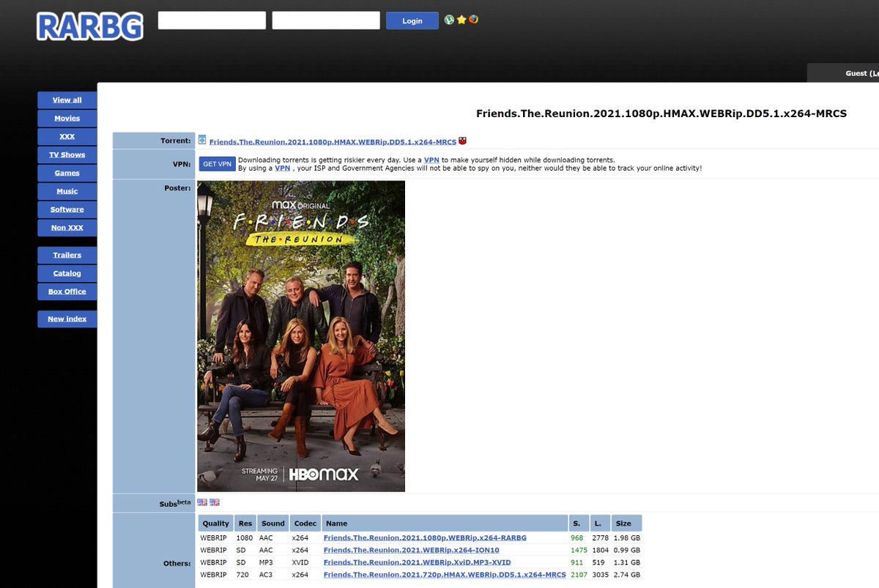Click the Res column header
Image resolution: width=879 pixels, height=588 pixels.
click(245, 524)
